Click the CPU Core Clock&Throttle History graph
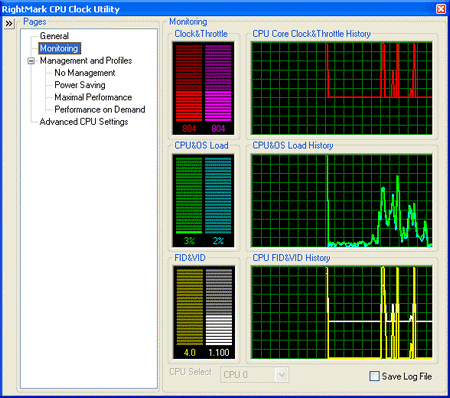Viewport: 450px width, 398px height. (342, 88)
